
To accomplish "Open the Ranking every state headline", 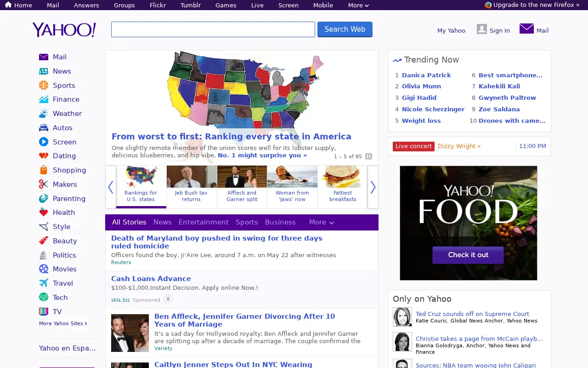I will click(x=232, y=137).
